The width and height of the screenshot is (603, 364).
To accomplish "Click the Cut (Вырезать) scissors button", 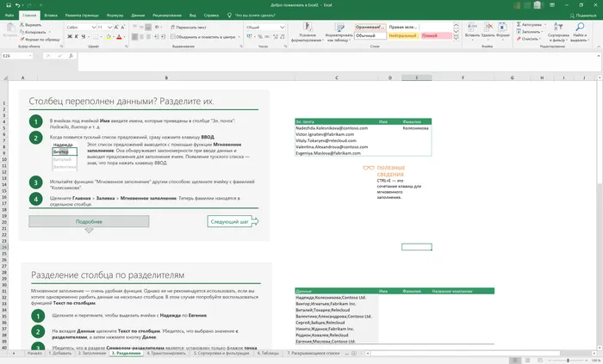I will (30, 25).
